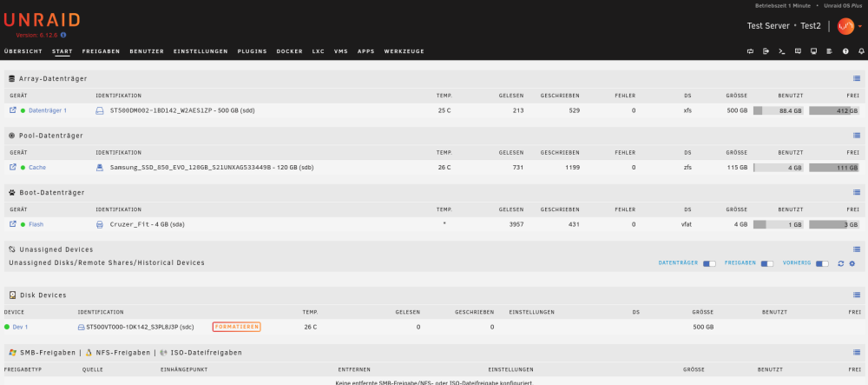
Task: Click Datenträger 1 free space bar 412 GB
Action: point(834,110)
